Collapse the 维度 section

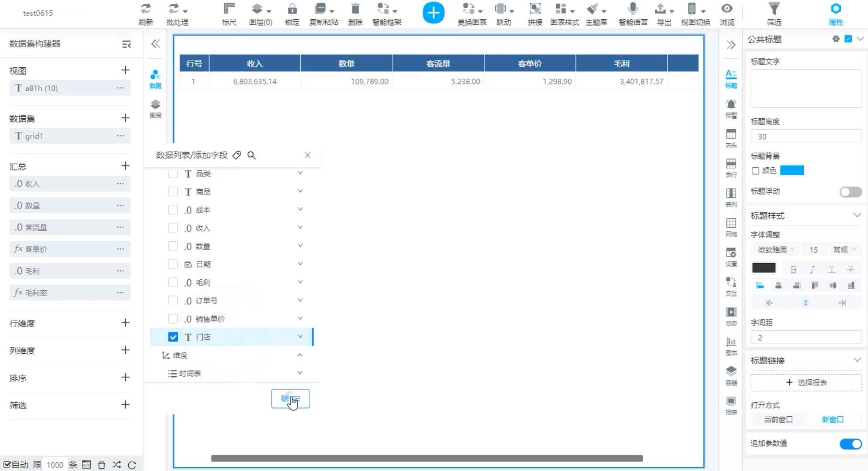(300, 355)
